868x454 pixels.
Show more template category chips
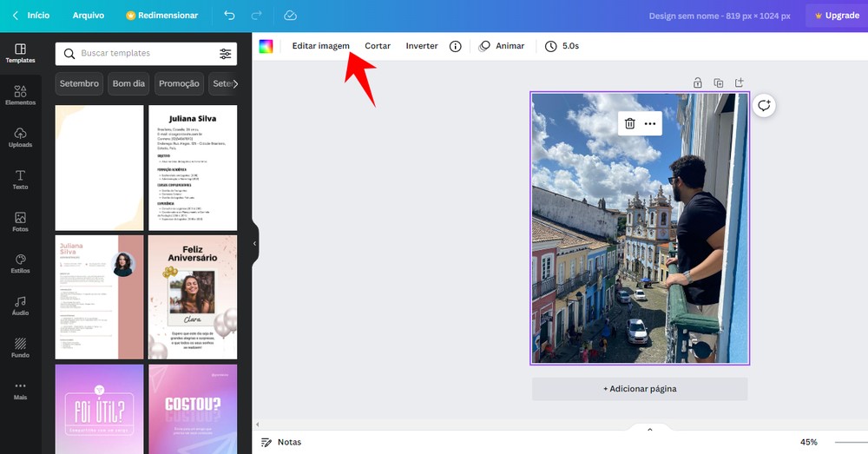[235, 83]
